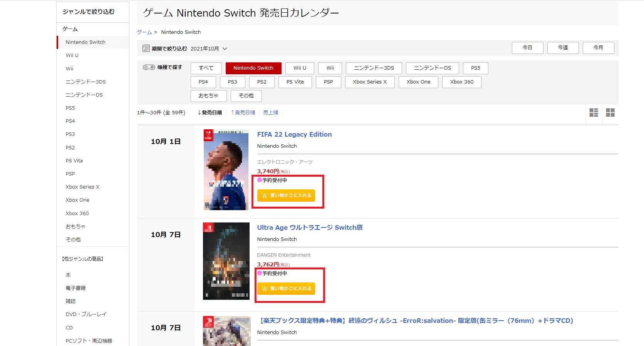This screenshot has height=346, width=644.
Task: Sort by ascending release date ↑発売日順
Action: coord(243,113)
